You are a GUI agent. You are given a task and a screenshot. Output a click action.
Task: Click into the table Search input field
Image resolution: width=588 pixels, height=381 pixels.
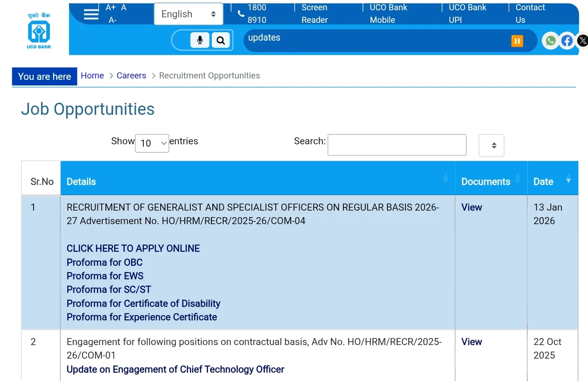397,145
